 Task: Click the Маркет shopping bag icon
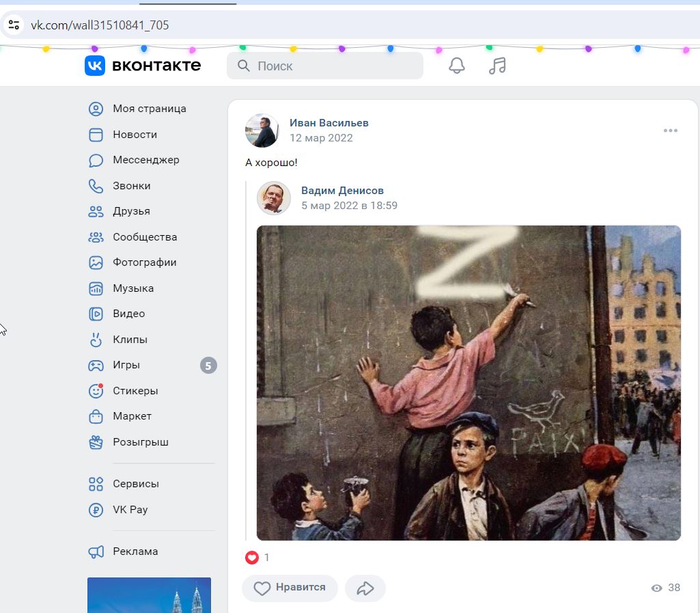96,416
